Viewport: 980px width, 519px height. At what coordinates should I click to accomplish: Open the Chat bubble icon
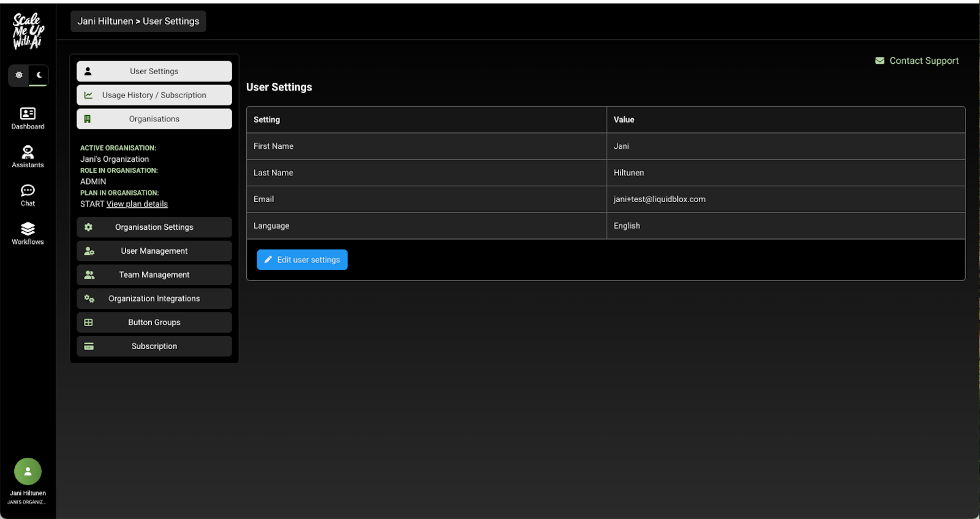(28, 191)
